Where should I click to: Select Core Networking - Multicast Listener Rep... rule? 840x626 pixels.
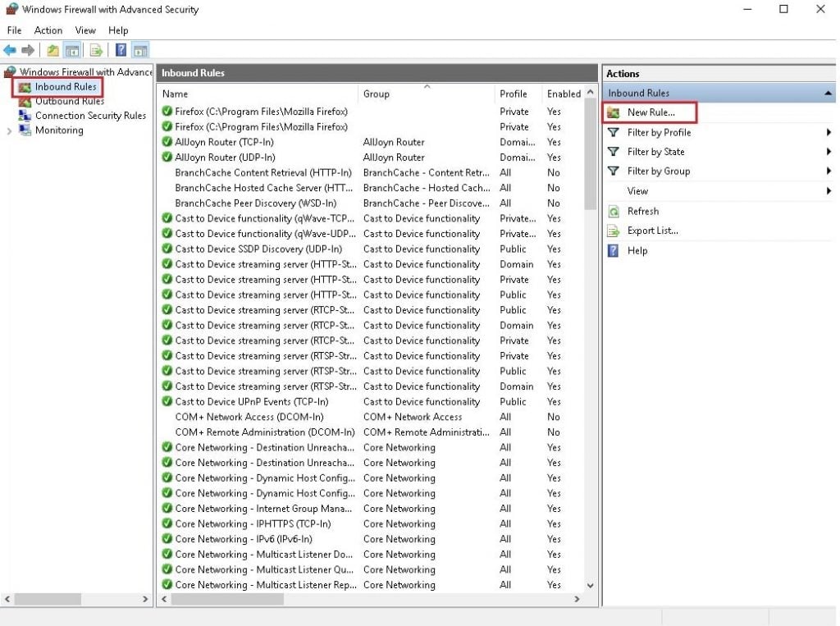tap(266, 585)
